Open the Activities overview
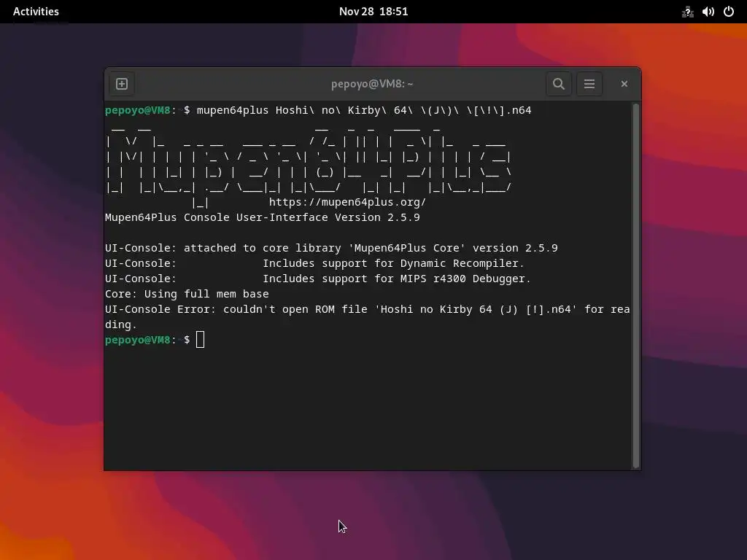 [36, 12]
